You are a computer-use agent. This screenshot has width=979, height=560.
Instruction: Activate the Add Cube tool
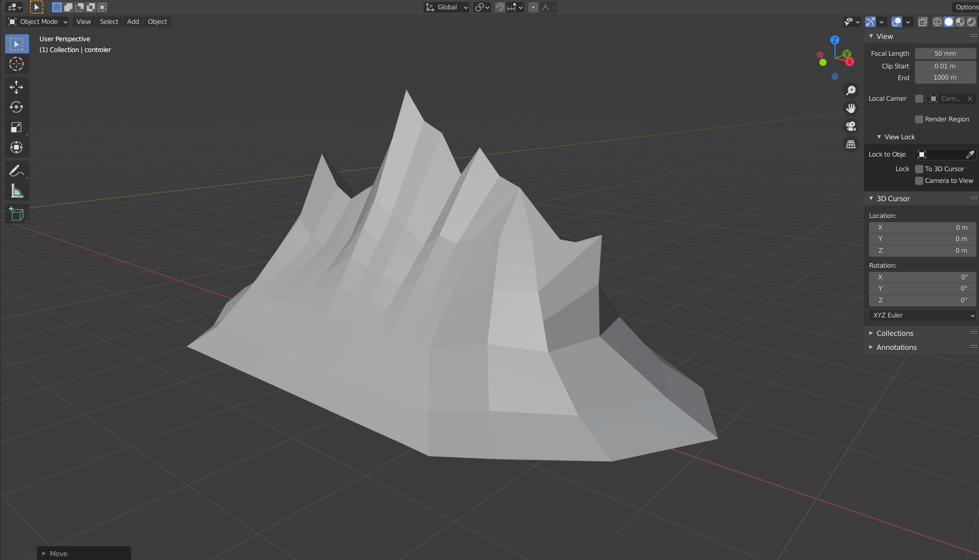16,214
